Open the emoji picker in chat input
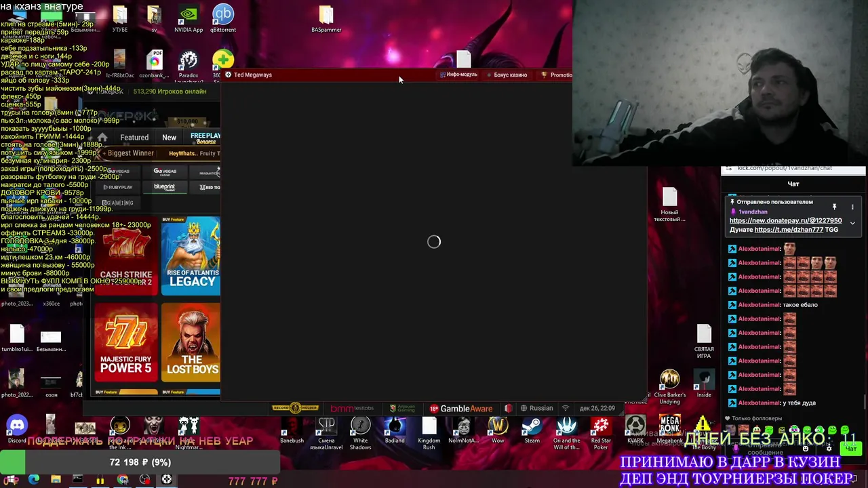Image resolution: width=868 pixels, height=488 pixels. point(806,448)
